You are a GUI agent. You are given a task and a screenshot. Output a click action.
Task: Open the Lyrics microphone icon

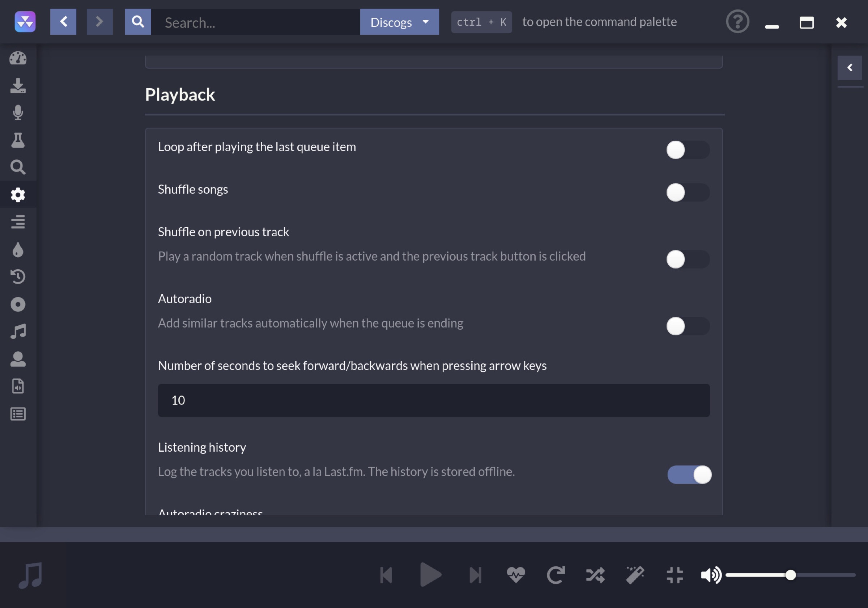click(x=18, y=112)
